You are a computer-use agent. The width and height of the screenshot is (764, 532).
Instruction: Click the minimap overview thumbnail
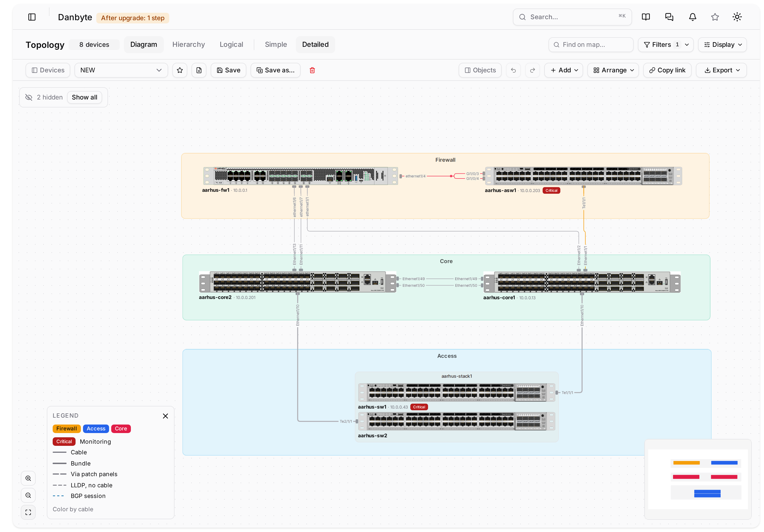click(698, 479)
